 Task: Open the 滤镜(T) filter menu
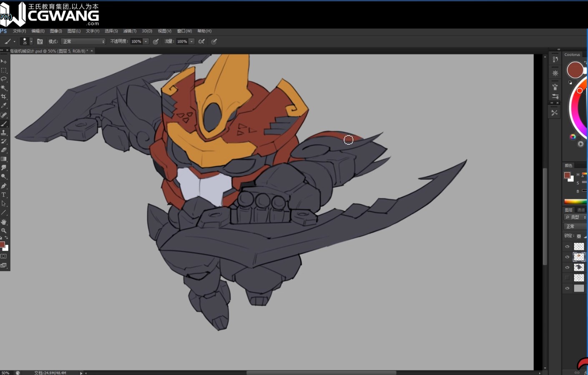tap(130, 31)
